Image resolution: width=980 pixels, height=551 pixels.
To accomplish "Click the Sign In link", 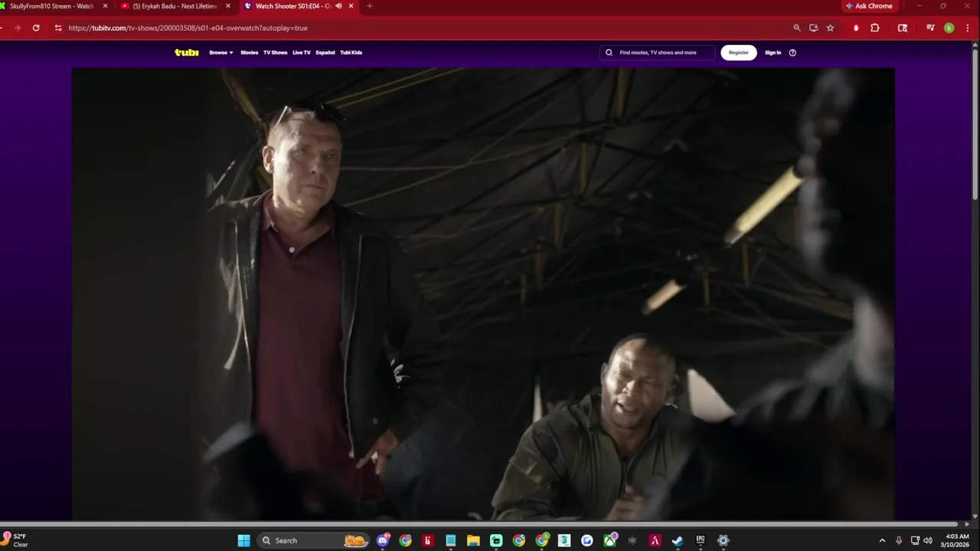I will (x=773, y=53).
